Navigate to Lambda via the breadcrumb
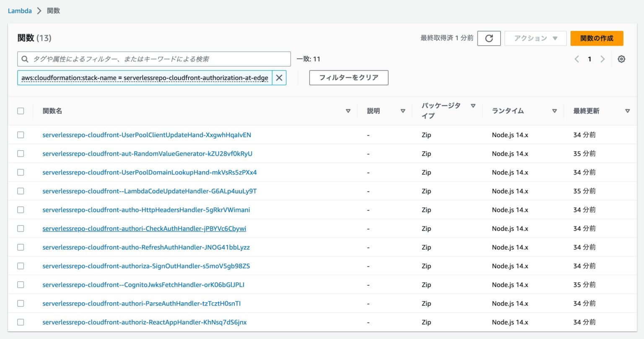The width and height of the screenshot is (644, 339). point(19,10)
